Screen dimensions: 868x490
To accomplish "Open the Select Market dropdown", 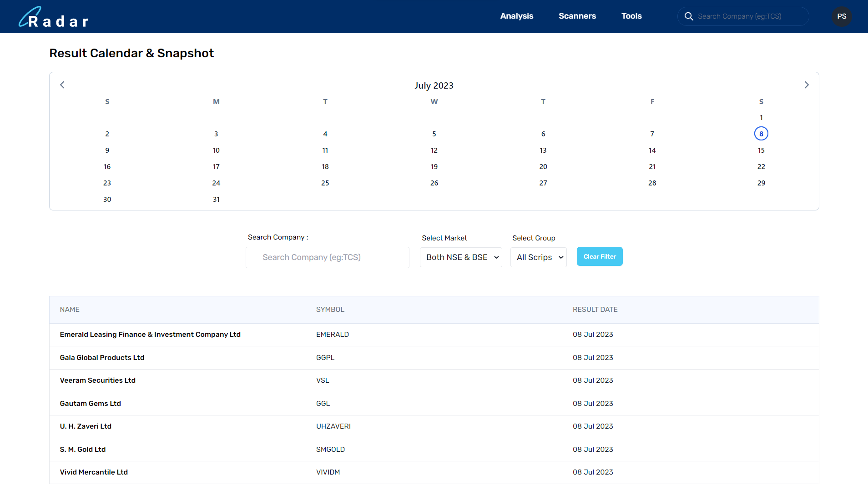I will 461,257.
